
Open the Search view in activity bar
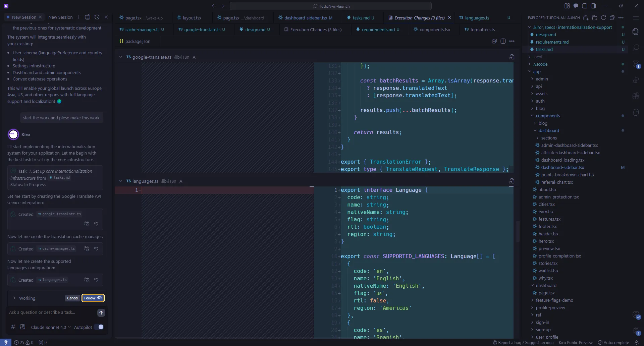click(x=636, y=48)
